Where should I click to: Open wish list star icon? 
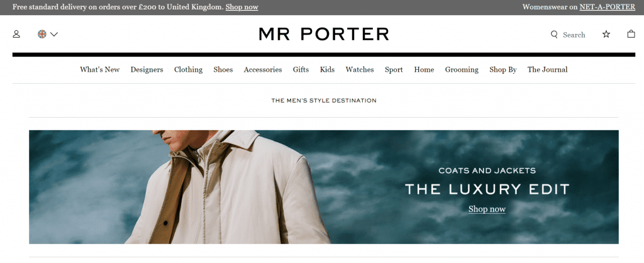pos(606,34)
